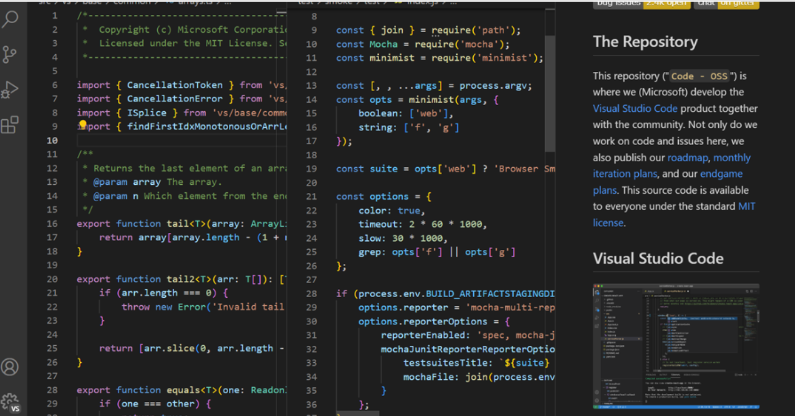Click line number 10 in left editor

pos(54,140)
